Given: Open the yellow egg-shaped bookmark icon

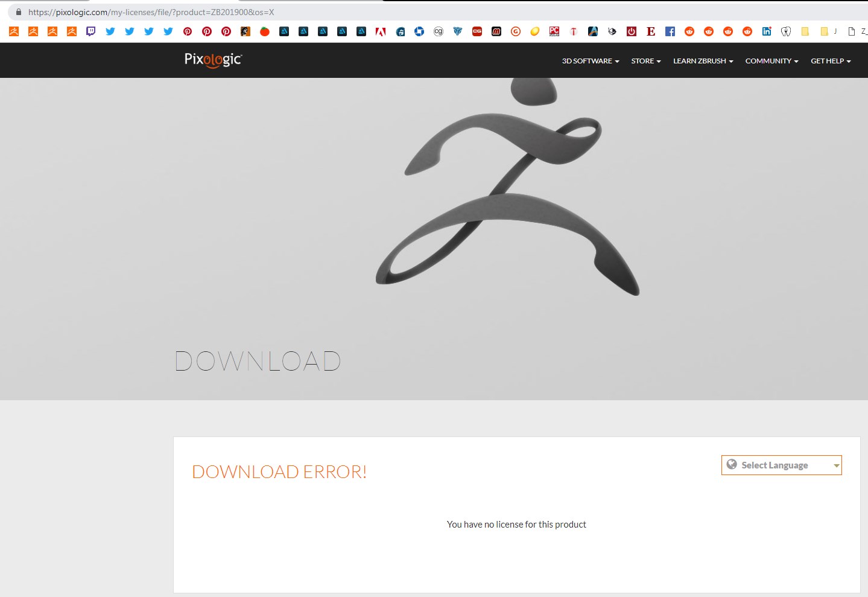Looking at the screenshot, I should coord(535,31).
